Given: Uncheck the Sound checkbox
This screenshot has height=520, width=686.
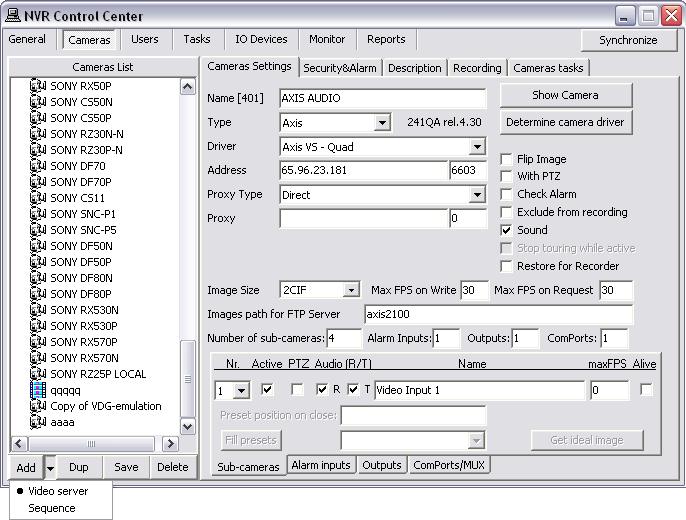Looking at the screenshot, I should [507, 230].
